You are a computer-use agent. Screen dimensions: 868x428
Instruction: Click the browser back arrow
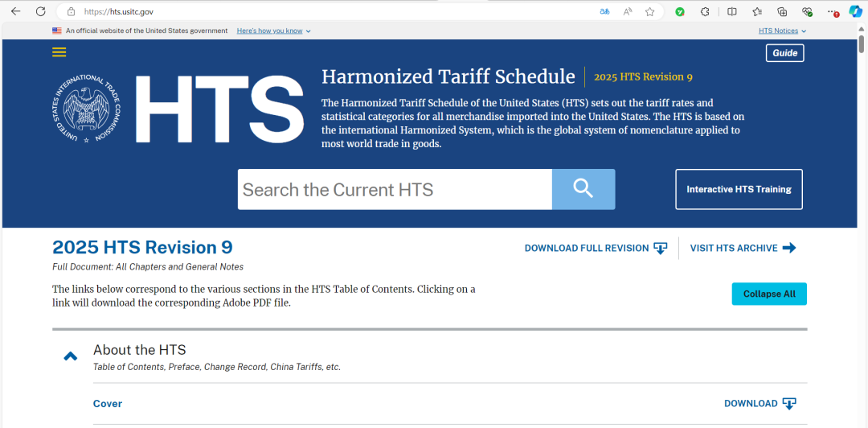coord(15,11)
